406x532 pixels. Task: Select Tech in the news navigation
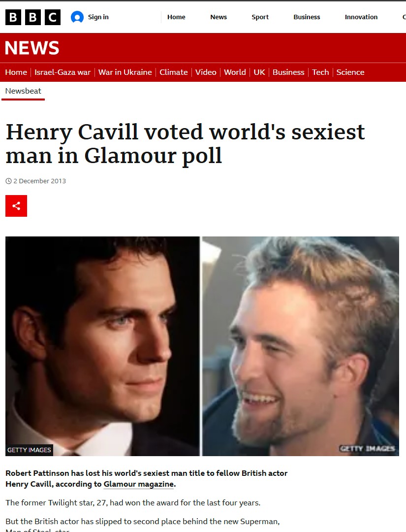(320, 72)
